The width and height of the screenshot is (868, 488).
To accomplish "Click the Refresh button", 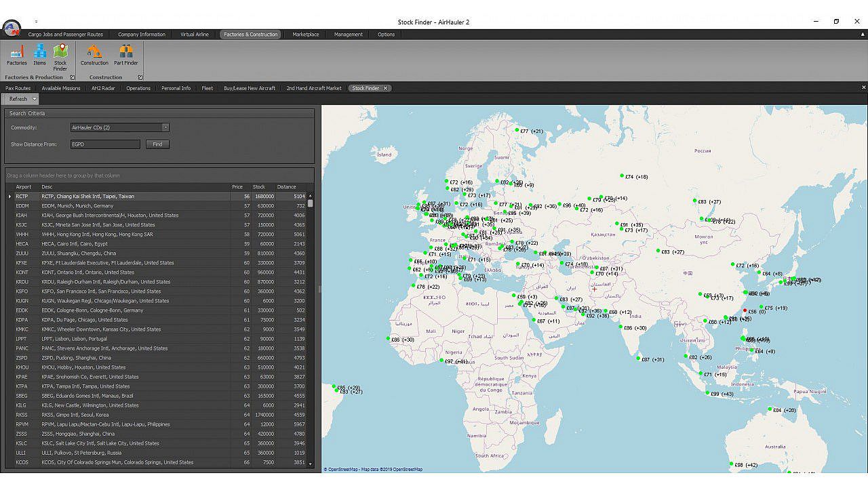I will coord(18,99).
